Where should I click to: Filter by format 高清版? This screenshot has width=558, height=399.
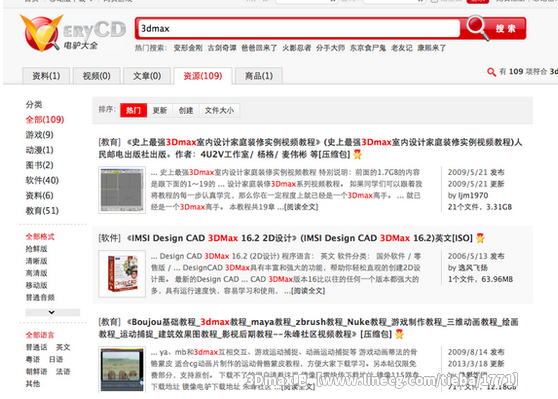tap(36, 273)
